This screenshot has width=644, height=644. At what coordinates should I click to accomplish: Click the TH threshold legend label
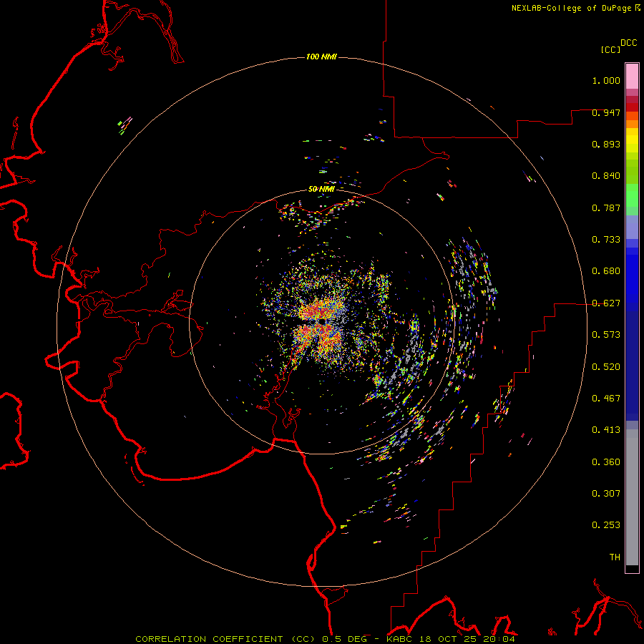[x=615, y=557]
